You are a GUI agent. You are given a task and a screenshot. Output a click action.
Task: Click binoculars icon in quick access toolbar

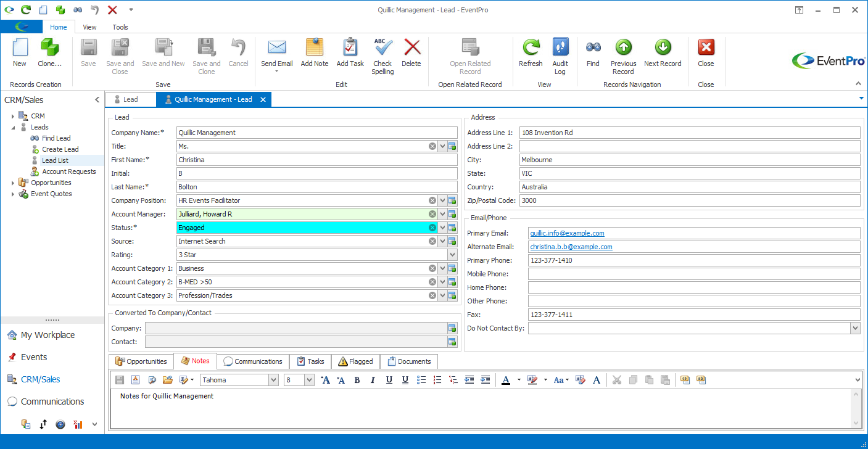[x=78, y=10]
